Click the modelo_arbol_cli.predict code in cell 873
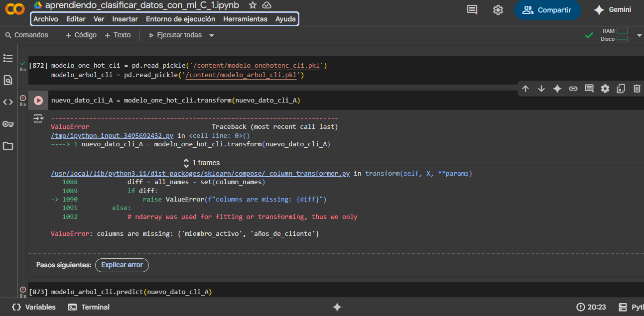 coord(131,292)
